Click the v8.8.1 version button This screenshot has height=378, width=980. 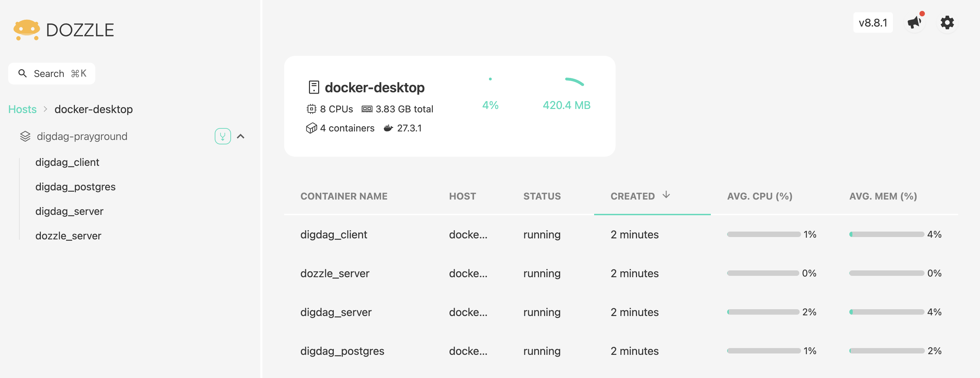[872, 22]
